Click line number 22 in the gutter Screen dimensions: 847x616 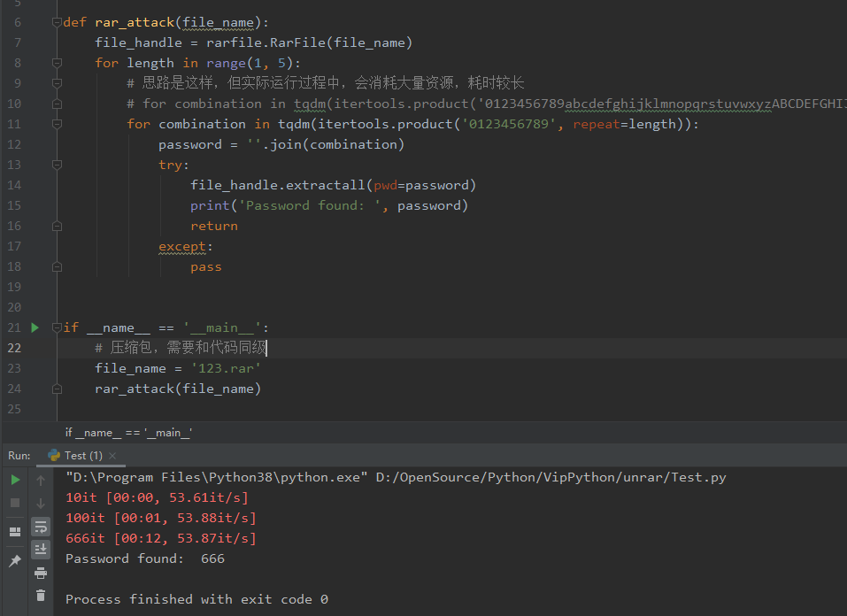pyautogui.click(x=16, y=347)
